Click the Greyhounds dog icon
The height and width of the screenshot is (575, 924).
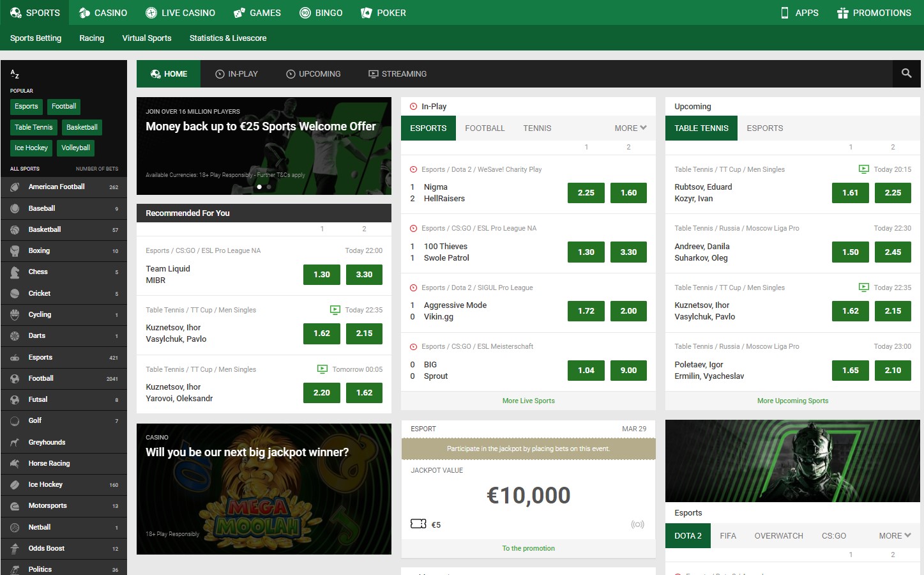[x=15, y=442]
